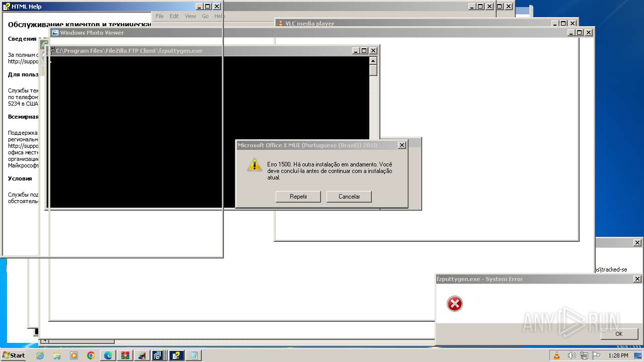Screen dimensions: 644x362
Task: Click the Windows Photo Viewer title bar icon
Action: pos(55,33)
